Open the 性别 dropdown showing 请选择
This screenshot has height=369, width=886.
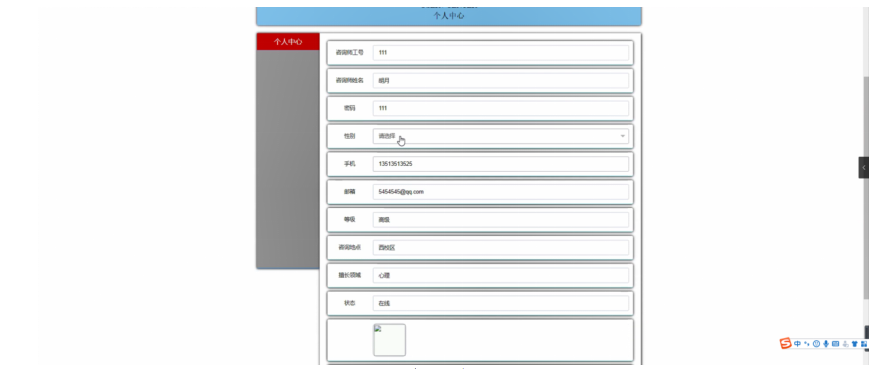(501, 136)
